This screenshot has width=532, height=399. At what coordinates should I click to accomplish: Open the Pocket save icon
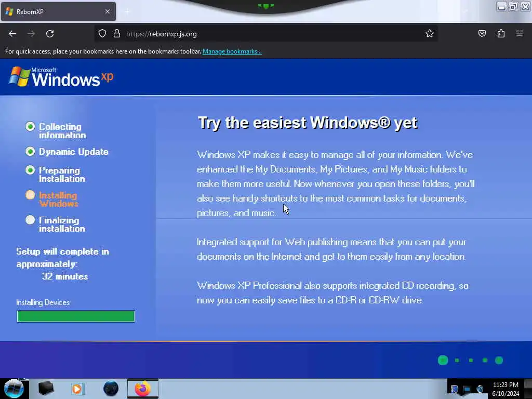coord(482,33)
